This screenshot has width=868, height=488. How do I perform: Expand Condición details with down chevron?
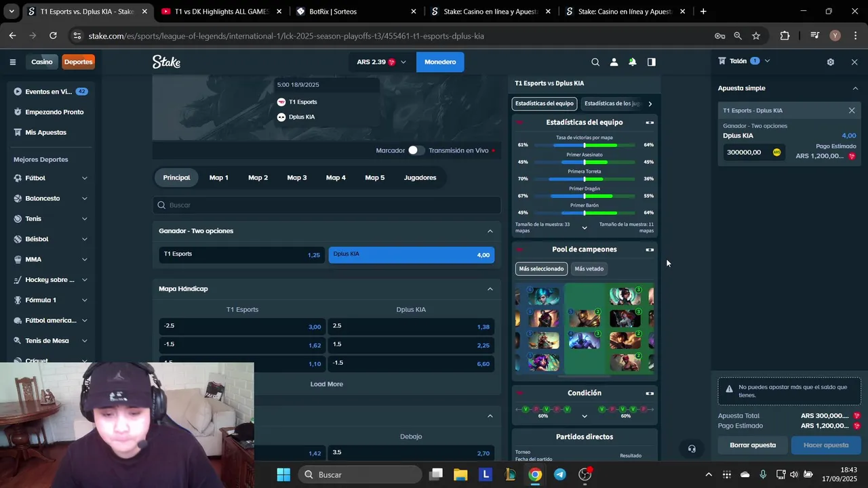[x=585, y=416]
